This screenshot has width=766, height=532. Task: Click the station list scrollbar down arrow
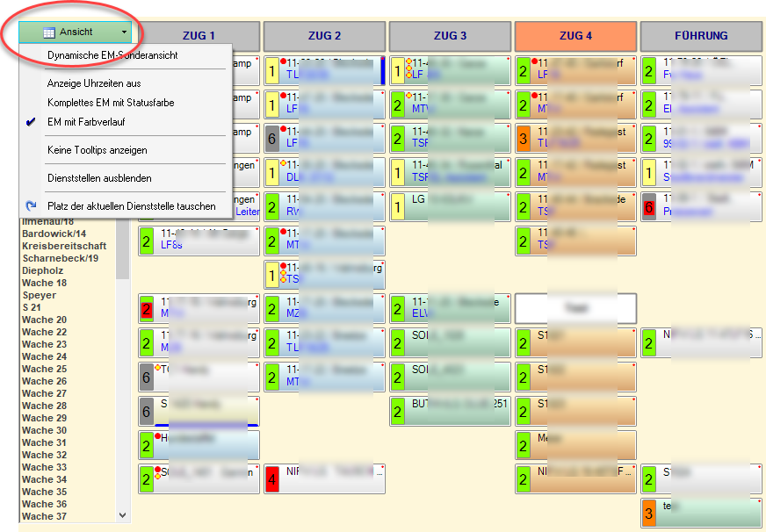[122, 515]
